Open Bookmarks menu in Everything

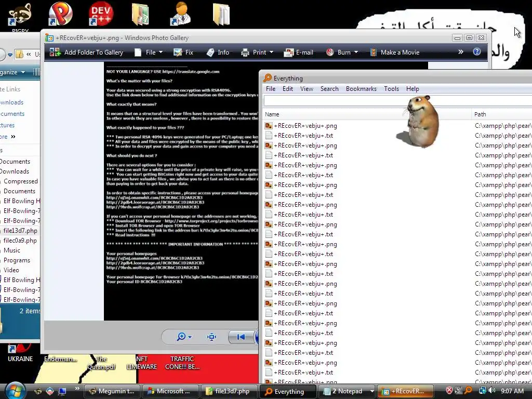pyautogui.click(x=361, y=88)
